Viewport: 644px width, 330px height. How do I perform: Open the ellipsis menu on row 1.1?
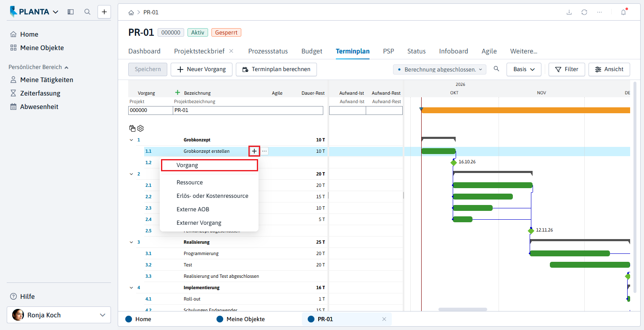tap(264, 151)
